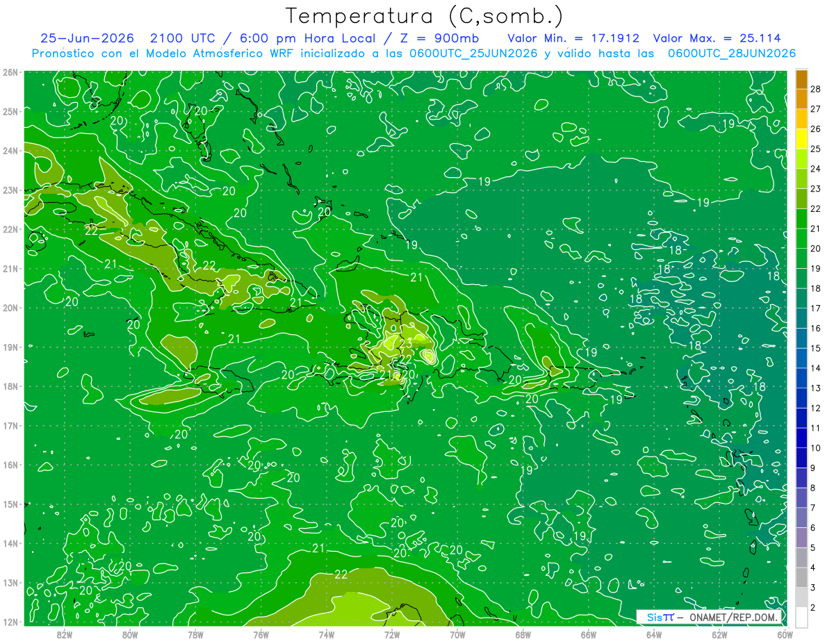Screen dimensions: 834x644
Task: Click the "68W" longitude axis label
Action: [x=523, y=634]
